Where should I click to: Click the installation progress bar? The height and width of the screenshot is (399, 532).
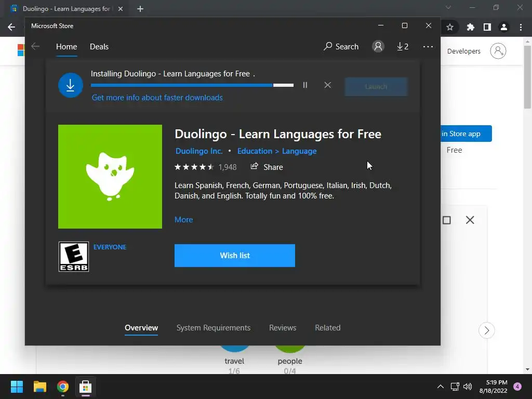click(192, 85)
